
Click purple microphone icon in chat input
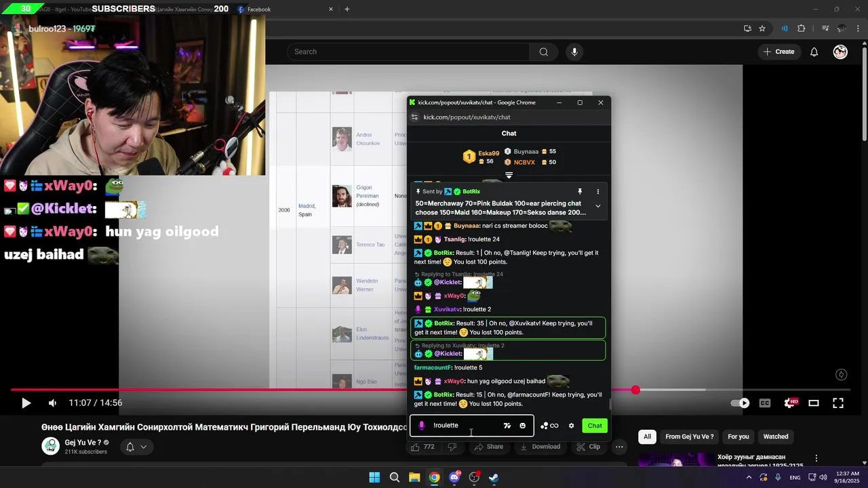[421, 426]
